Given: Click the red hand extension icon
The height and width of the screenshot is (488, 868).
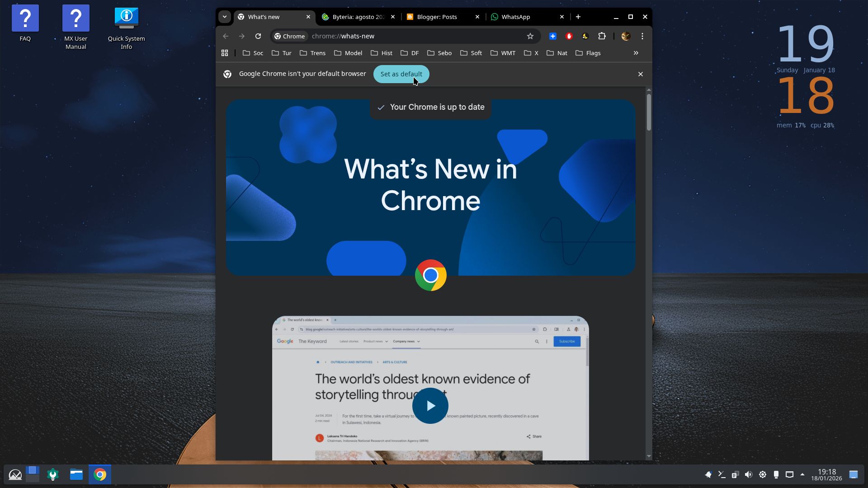Looking at the screenshot, I should [x=569, y=36].
